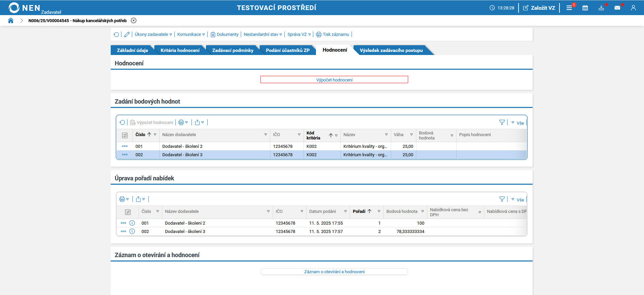Expand the Úkony zadavatele menu
Viewport: 644px width, 295px height.
point(153,35)
